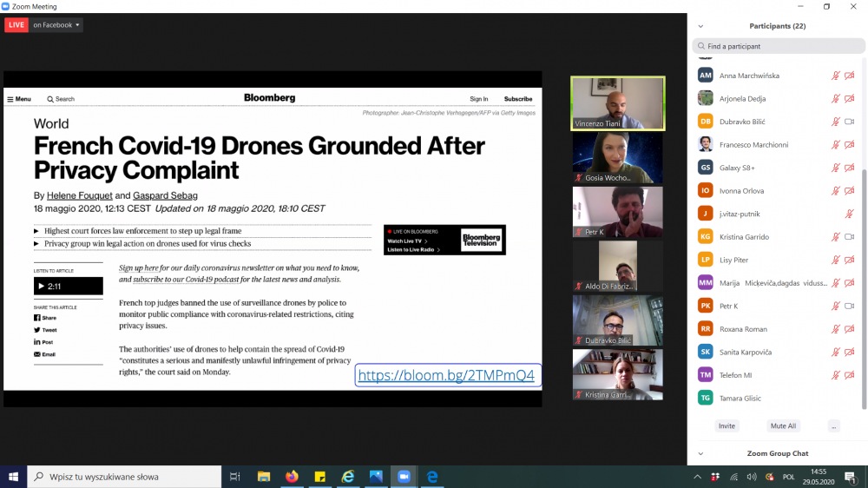Click Sanita Karpoviča's muted microphone icon

[835, 352]
